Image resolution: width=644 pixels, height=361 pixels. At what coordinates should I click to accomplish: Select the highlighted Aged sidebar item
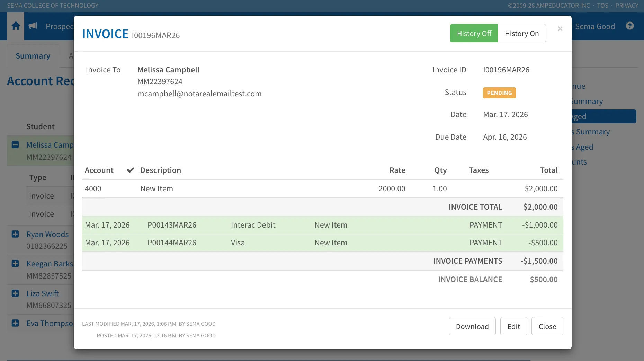click(x=604, y=116)
